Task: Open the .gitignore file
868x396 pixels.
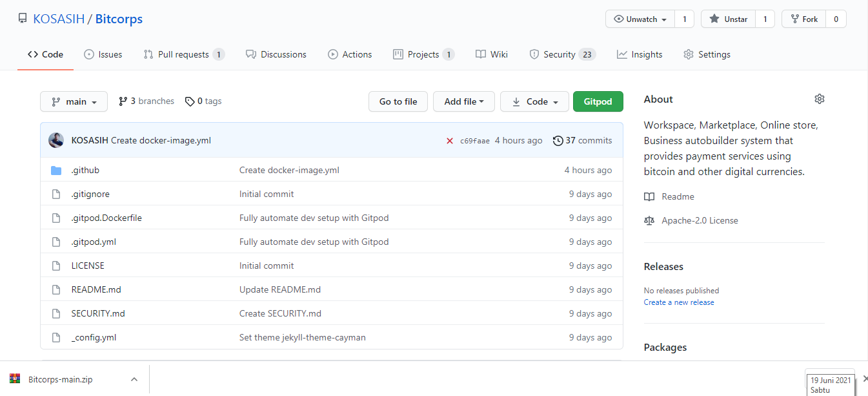Action: [90, 194]
